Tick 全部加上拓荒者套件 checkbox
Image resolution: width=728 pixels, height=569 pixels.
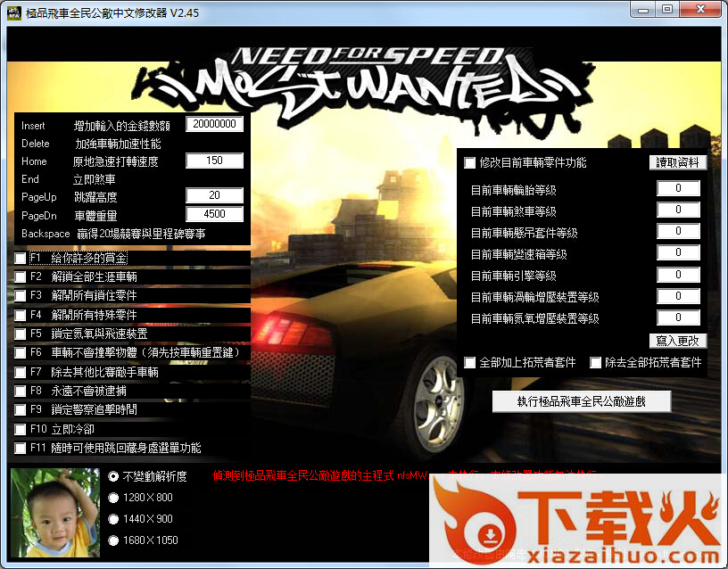point(470,363)
